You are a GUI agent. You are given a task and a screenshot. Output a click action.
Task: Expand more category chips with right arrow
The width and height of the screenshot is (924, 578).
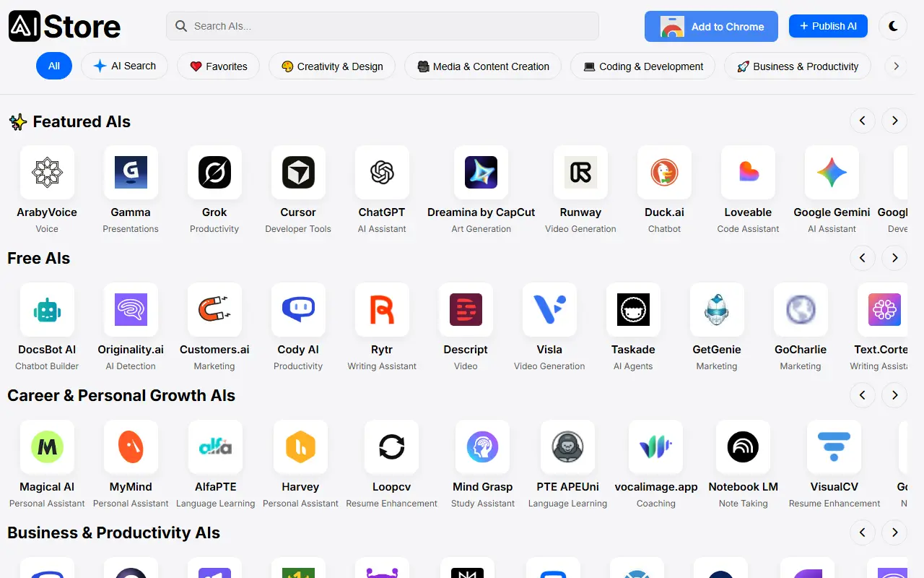tap(896, 66)
